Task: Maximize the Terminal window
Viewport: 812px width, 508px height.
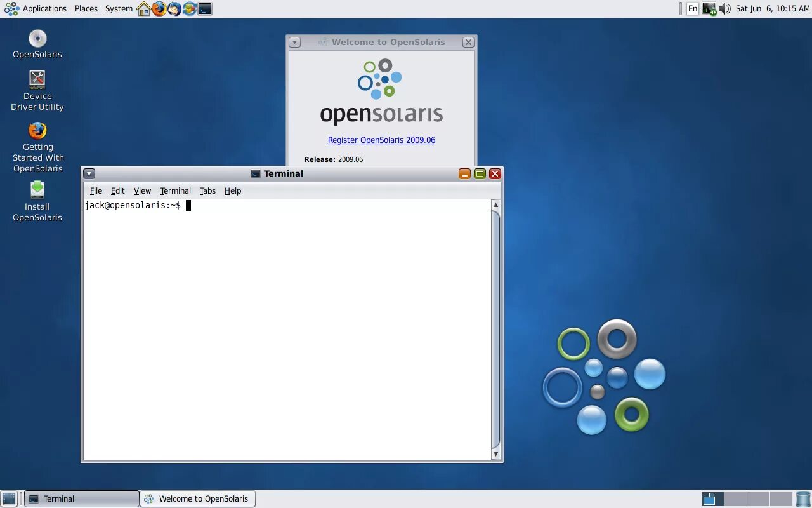Action: click(x=480, y=173)
